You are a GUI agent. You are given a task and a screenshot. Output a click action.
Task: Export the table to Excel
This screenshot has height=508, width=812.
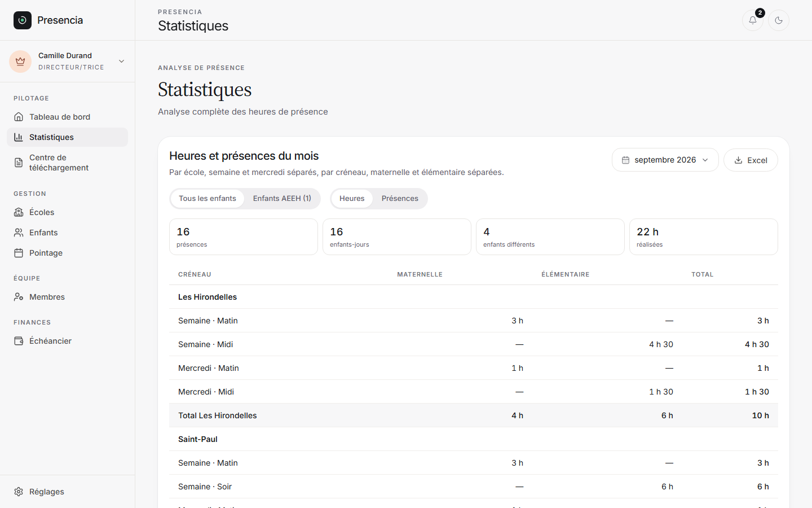click(751, 160)
